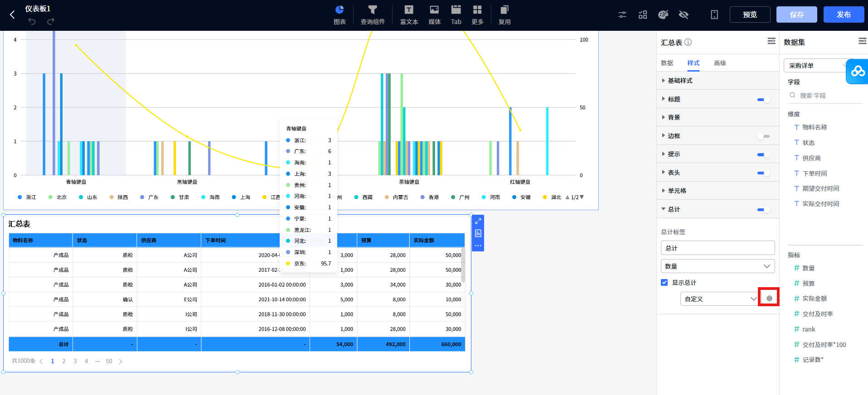Open the 采购详单 dataset dropdown
The height and width of the screenshot is (395, 868).
(x=815, y=66)
